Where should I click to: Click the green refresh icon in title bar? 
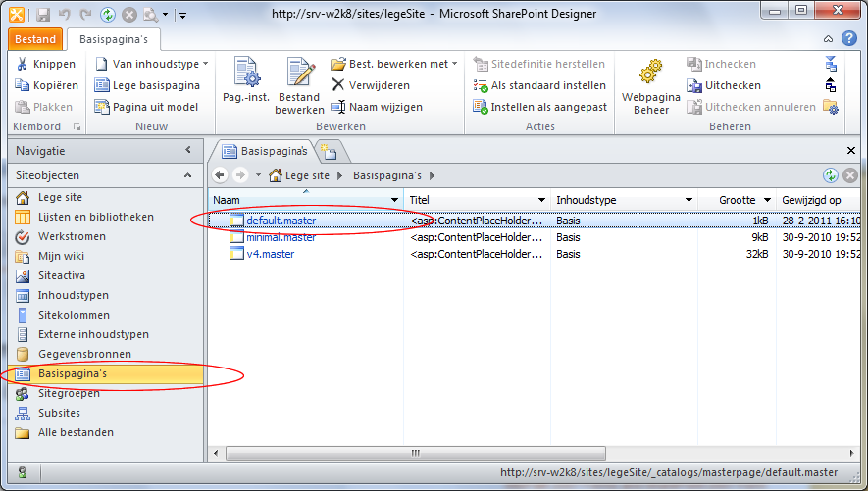pyautogui.click(x=107, y=15)
